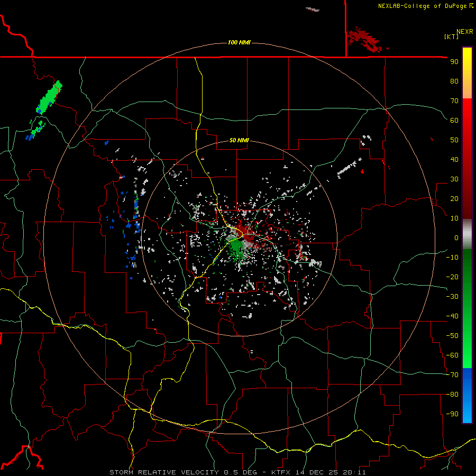This screenshot has height=476, width=476.
Task: Click the 90 value on the velocity scale
Action: pos(454,62)
